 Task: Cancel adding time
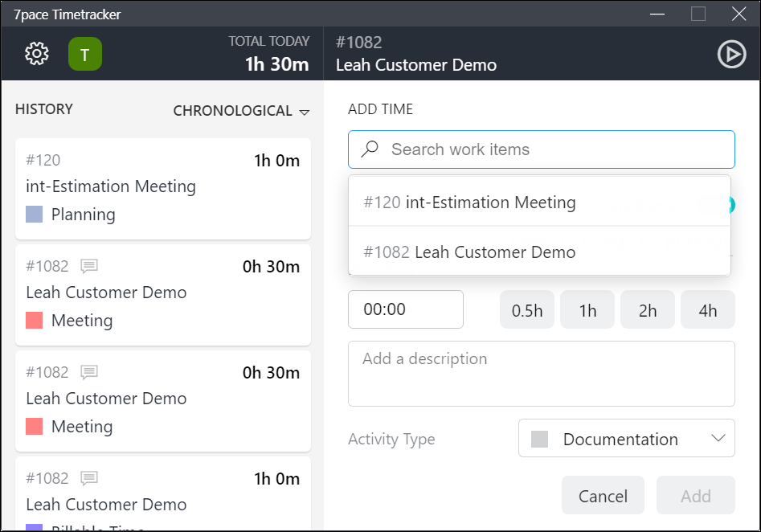tap(603, 496)
